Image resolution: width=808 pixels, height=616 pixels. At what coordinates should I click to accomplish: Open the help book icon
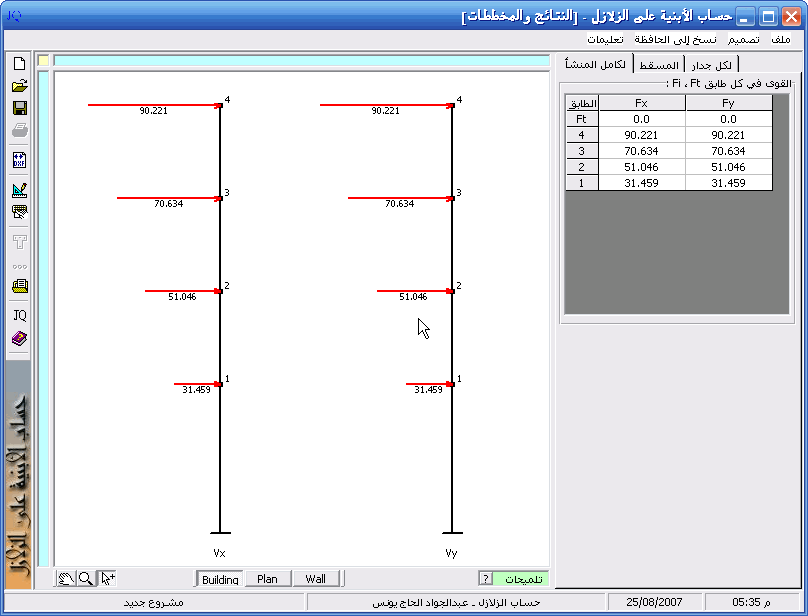19,339
